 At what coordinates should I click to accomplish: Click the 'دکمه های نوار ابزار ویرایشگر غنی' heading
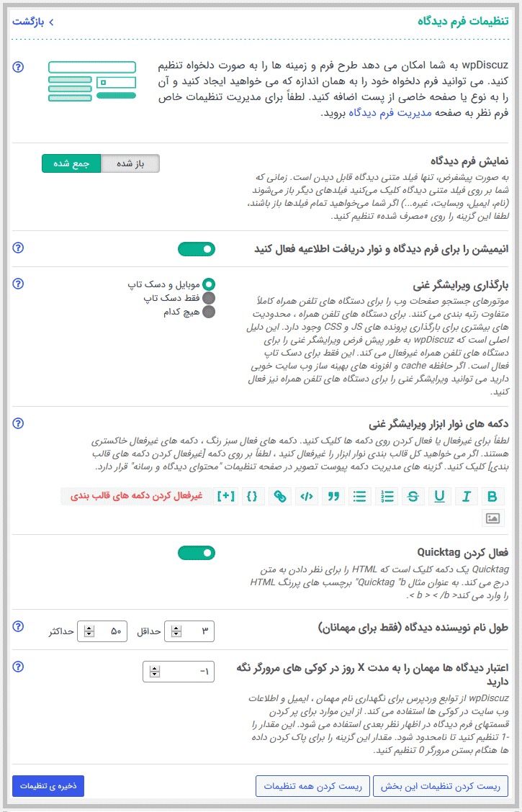pos(438,425)
